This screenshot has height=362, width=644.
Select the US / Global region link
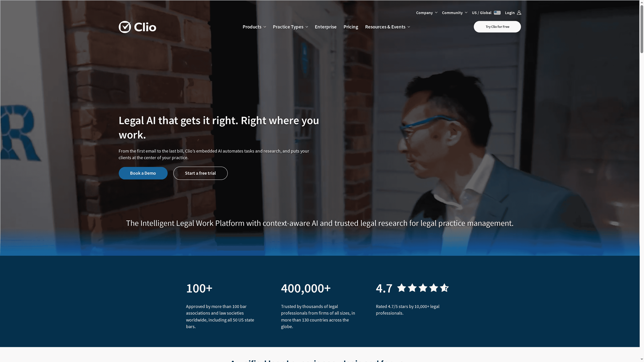482,13
